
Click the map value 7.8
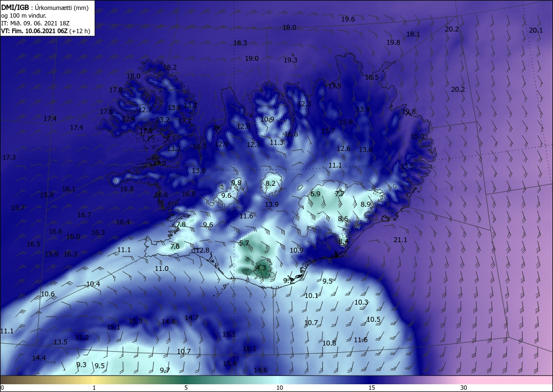tap(181, 224)
